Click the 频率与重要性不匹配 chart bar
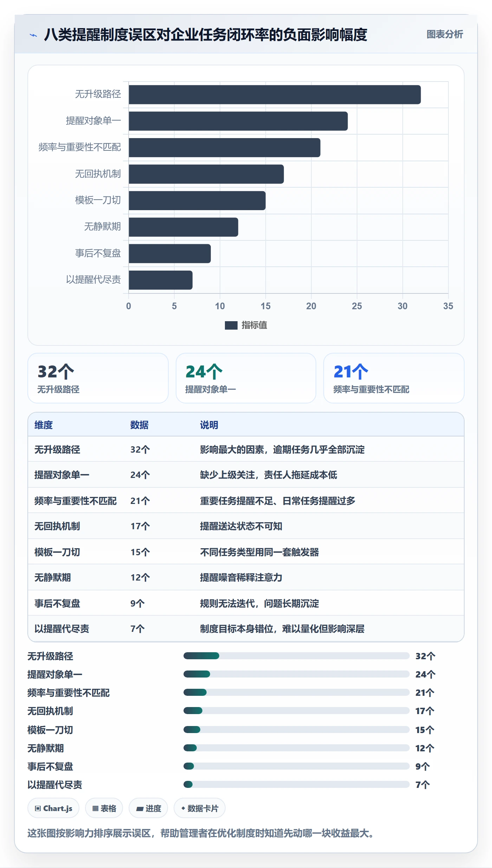Image resolution: width=492 pixels, height=868 pixels. pyautogui.click(x=224, y=148)
